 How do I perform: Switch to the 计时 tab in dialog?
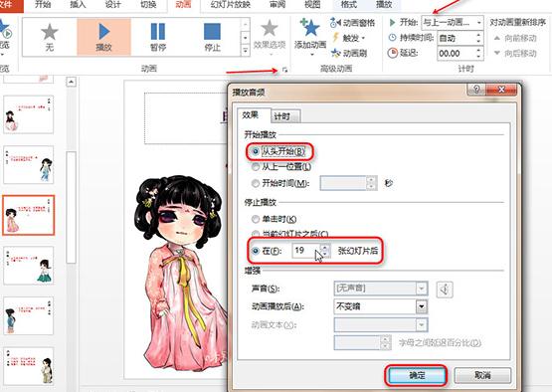pyautogui.click(x=285, y=116)
